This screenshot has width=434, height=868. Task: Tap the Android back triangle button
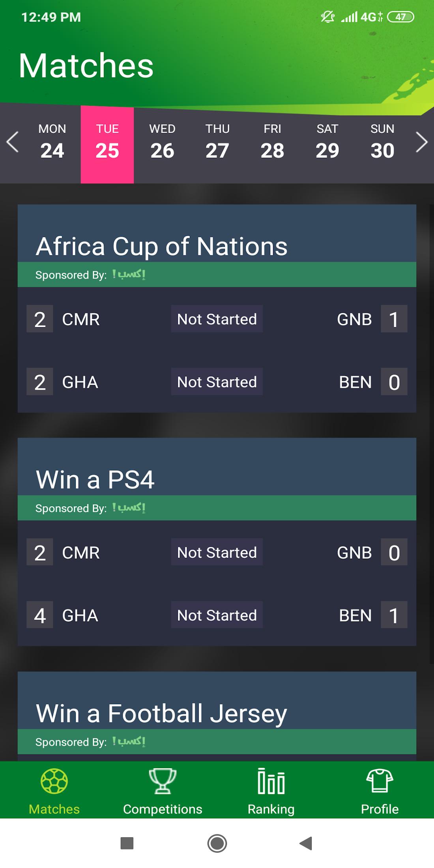click(x=306, y=843)
